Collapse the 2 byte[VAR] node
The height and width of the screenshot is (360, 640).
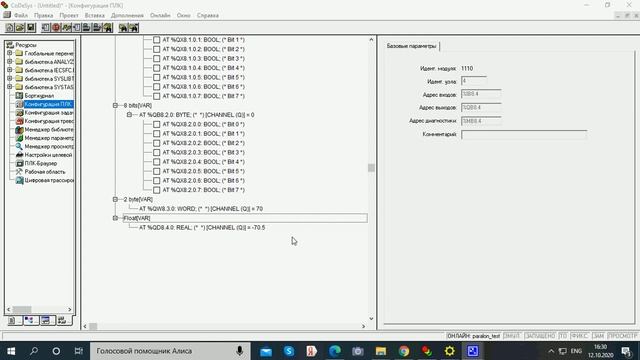tap(115, 199)
